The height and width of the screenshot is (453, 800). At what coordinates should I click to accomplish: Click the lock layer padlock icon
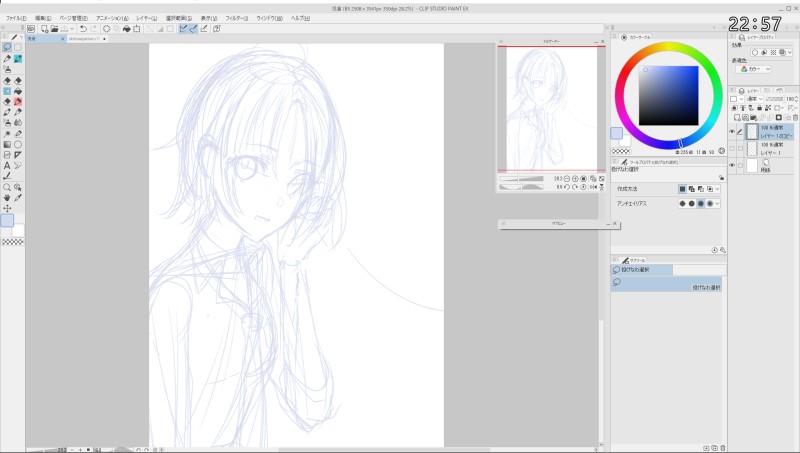(x=759, y=108)
